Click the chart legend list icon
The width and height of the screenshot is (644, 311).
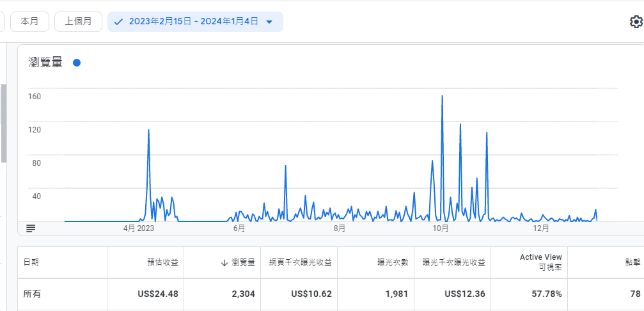tap(31, 228)
